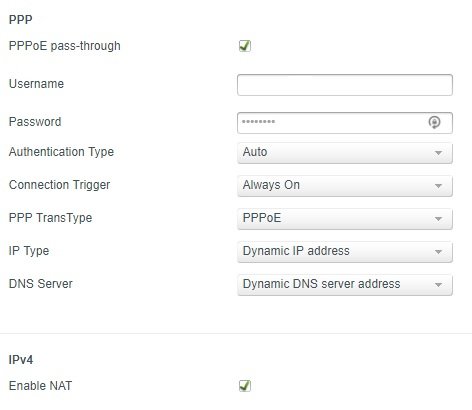Click the arrow on the IP Type combo box
The height and width of the screenshot is (410, 472).
[438, 252]
